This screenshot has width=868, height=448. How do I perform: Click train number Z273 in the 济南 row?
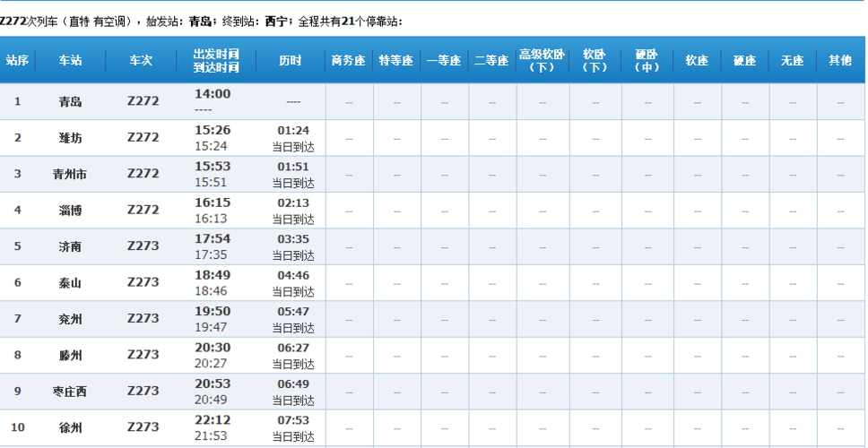click(x=143, y=246)
